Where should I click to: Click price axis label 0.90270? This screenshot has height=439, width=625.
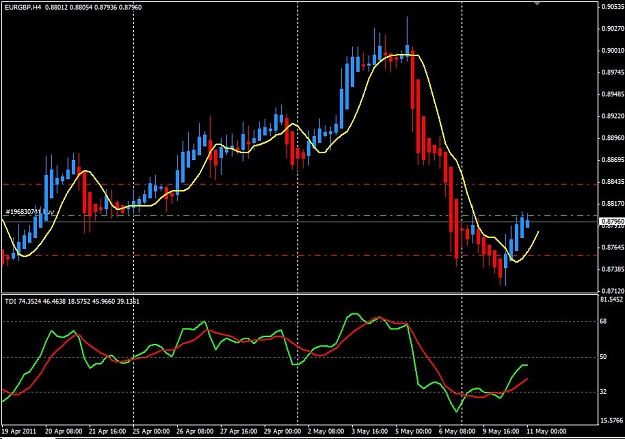(613, 28)
